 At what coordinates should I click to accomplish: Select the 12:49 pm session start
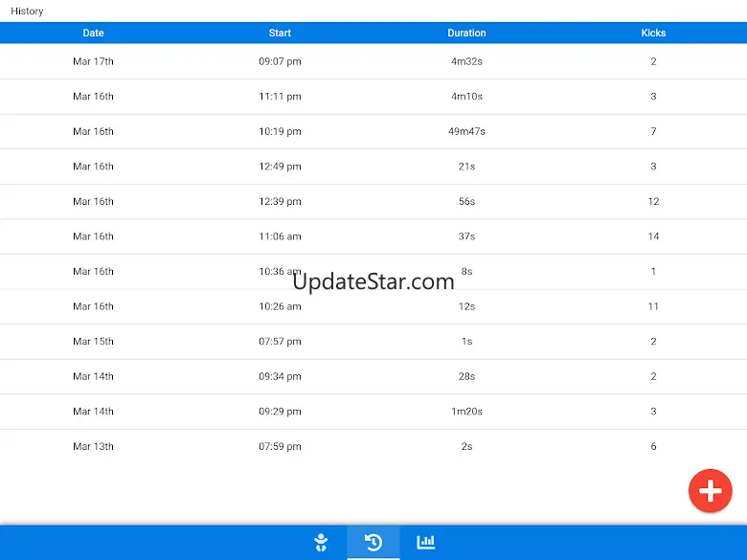tap(280, 167)
